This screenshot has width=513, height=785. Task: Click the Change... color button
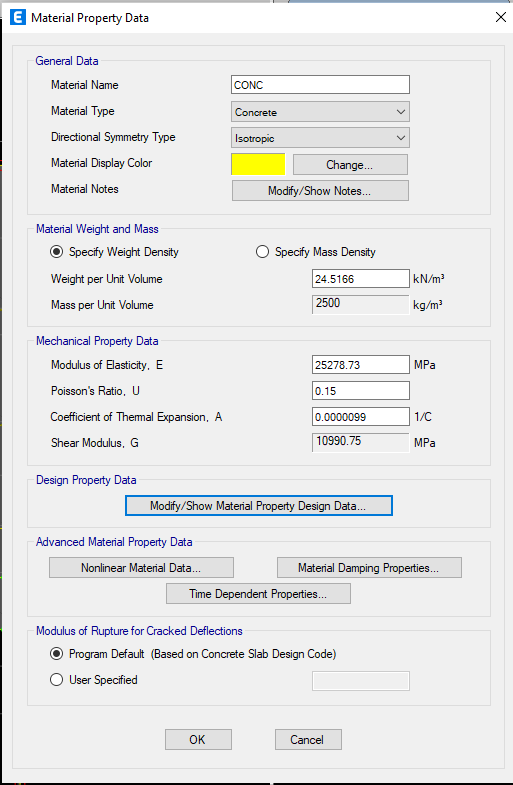click(350, 165)
